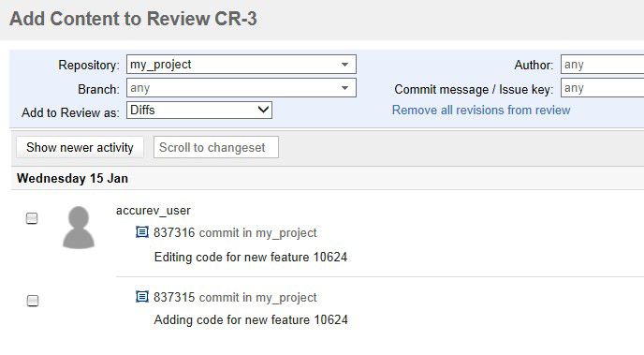The image size is (644, 355).
Task: Click Show newer activity button
Action: (80, 147)
